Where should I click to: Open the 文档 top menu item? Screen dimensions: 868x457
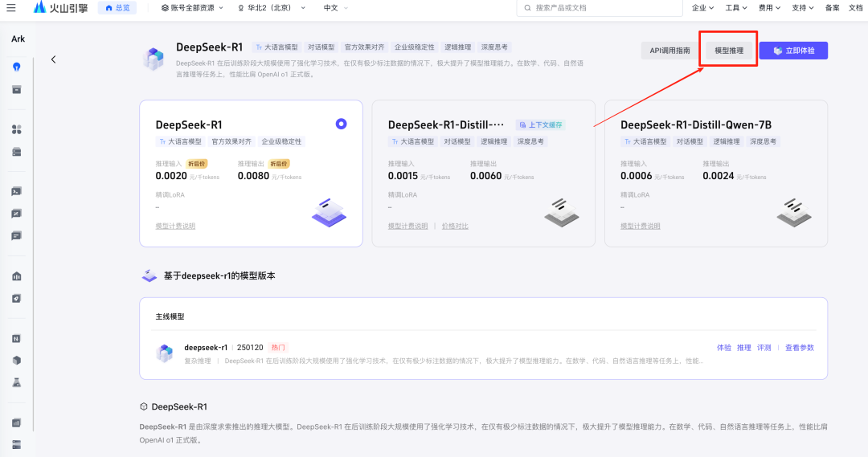tap(856, 8)
